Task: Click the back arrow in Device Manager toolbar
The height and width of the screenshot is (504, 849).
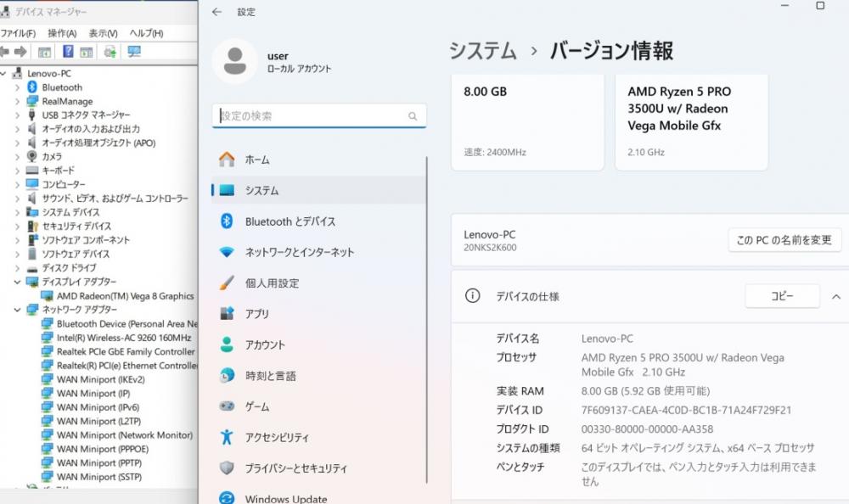Action: click(x=3, y=52)
